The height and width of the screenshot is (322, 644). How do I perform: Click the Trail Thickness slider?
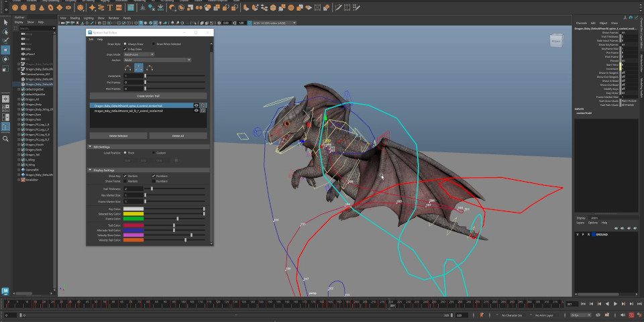coord(175,189)
